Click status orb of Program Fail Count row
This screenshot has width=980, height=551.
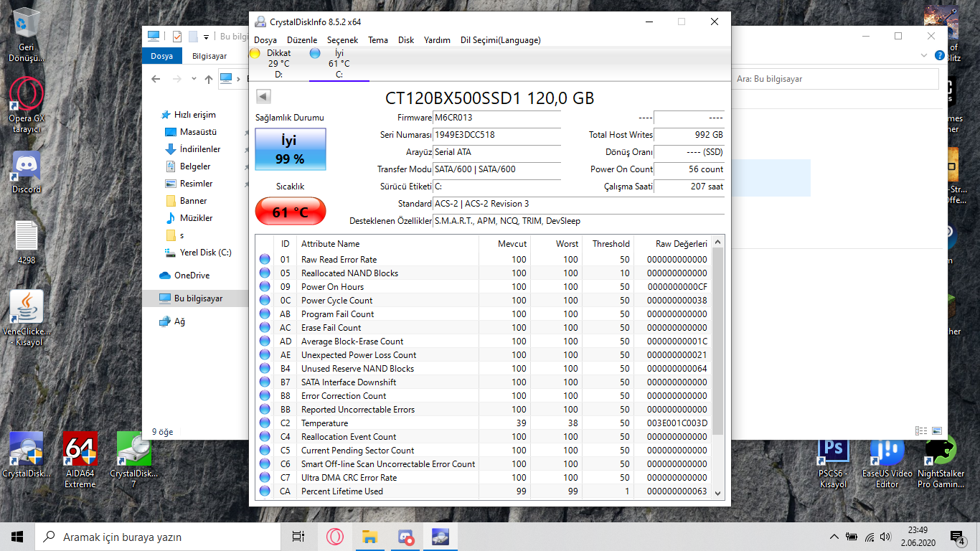point(265,314)
